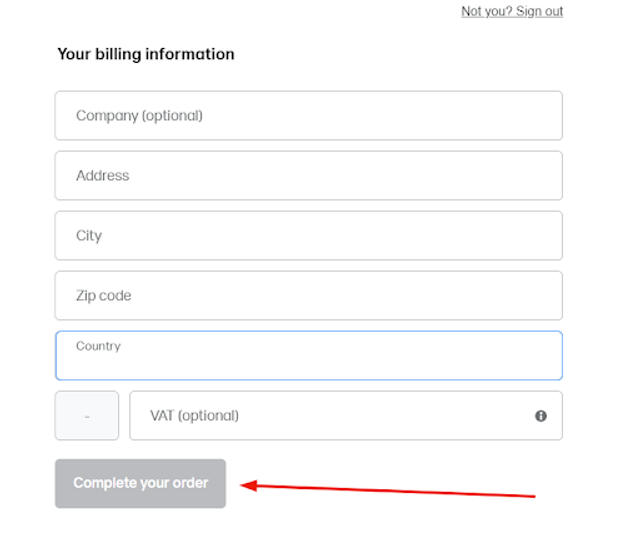The image size is (640, 549).
Task: Click the "Not you? Sign out" link
Action: point(512,12)
